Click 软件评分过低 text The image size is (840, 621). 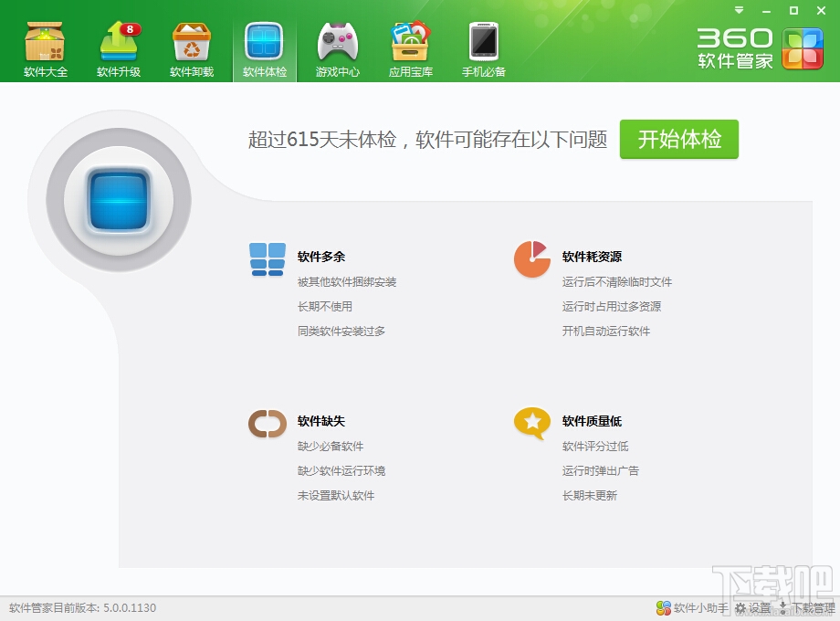click(x=595, y=447)
